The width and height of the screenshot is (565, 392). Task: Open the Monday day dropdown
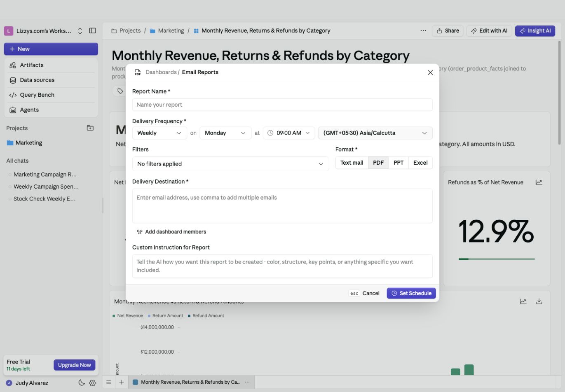pos(225,133)
